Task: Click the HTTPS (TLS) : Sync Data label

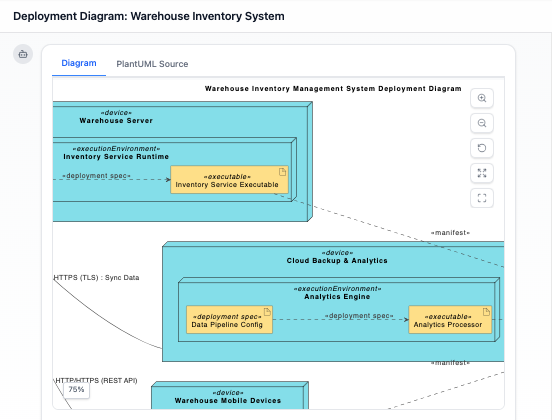Action: pos(96,278)
